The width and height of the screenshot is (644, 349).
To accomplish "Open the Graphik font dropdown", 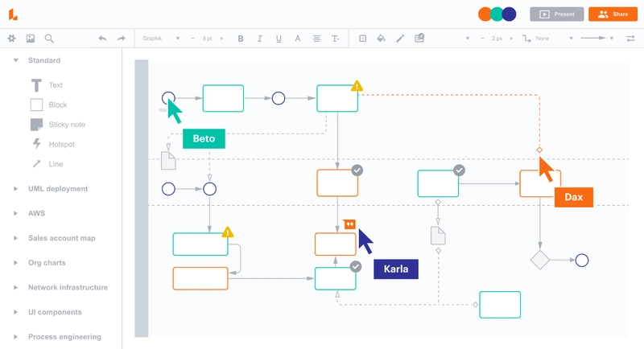I will pyautogui.click(x=161, y=39).
